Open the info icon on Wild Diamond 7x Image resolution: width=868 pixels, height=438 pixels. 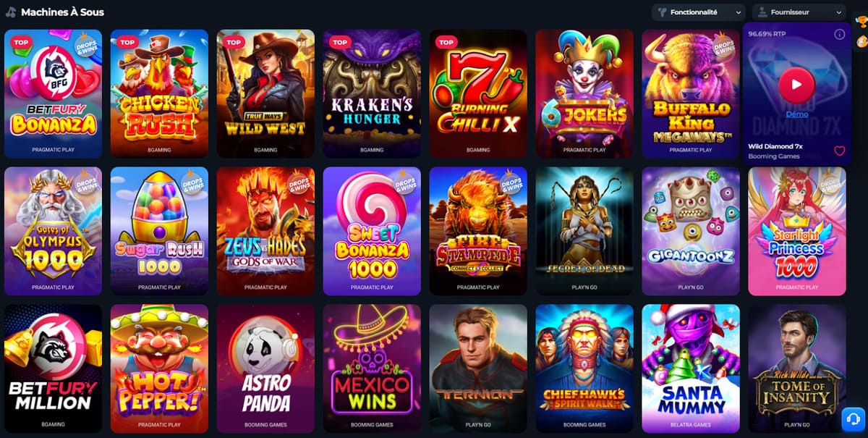(x=839, y=34)
